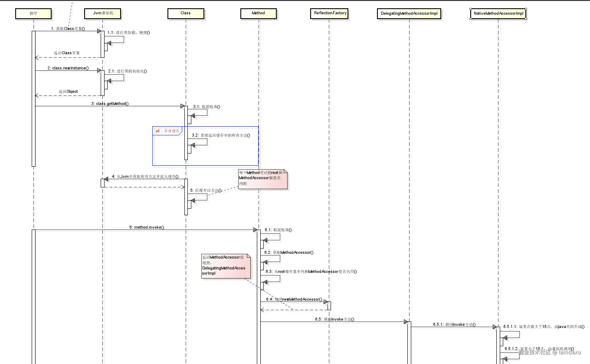Click top-right resize handle of NativeMethodAccessorImpl

[526, 9]
